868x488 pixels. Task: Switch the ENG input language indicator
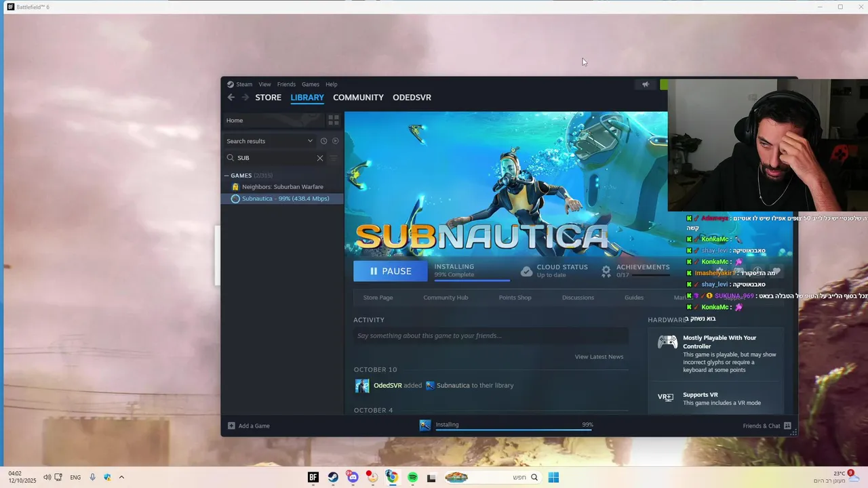(75, 477)
